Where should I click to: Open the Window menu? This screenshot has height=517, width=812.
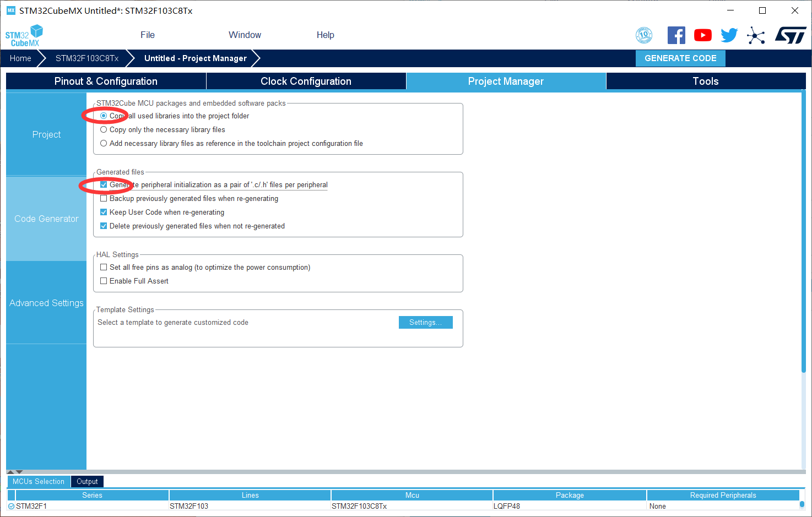click(x=245, y=35)
